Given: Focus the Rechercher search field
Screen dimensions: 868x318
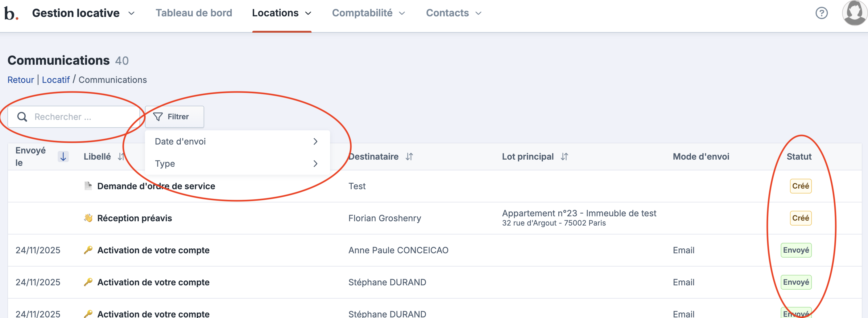Looking at the screenshot, I should point(81,117).
